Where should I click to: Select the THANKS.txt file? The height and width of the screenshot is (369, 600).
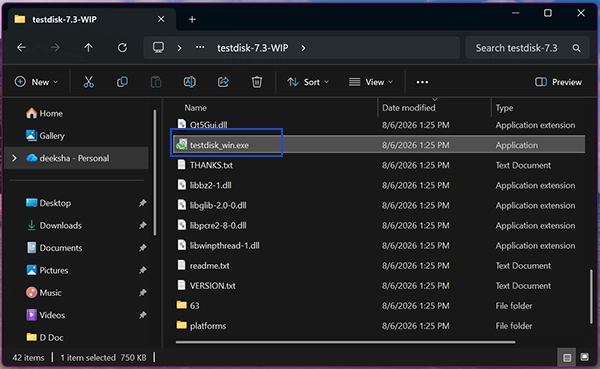(211, 165)
